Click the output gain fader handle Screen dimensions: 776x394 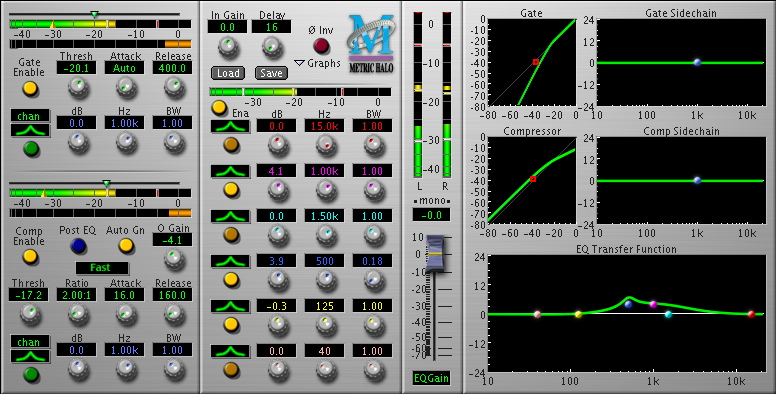click(436, 254)
